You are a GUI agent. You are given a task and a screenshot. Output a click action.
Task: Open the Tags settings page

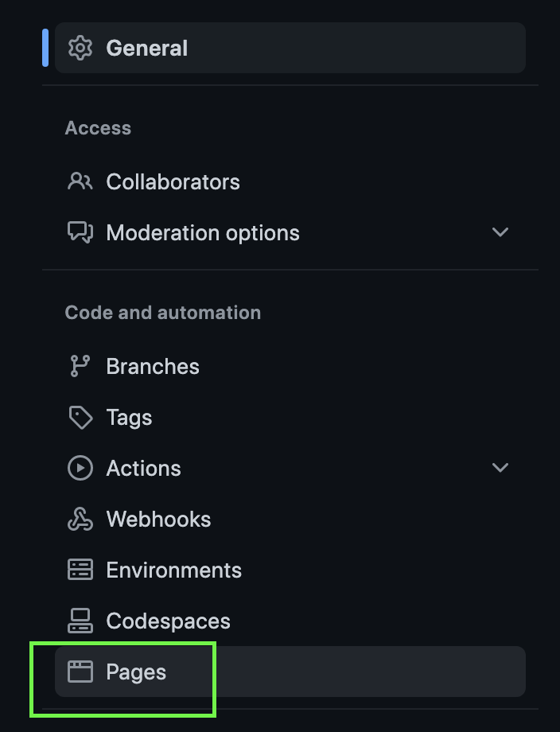[130, 417]
